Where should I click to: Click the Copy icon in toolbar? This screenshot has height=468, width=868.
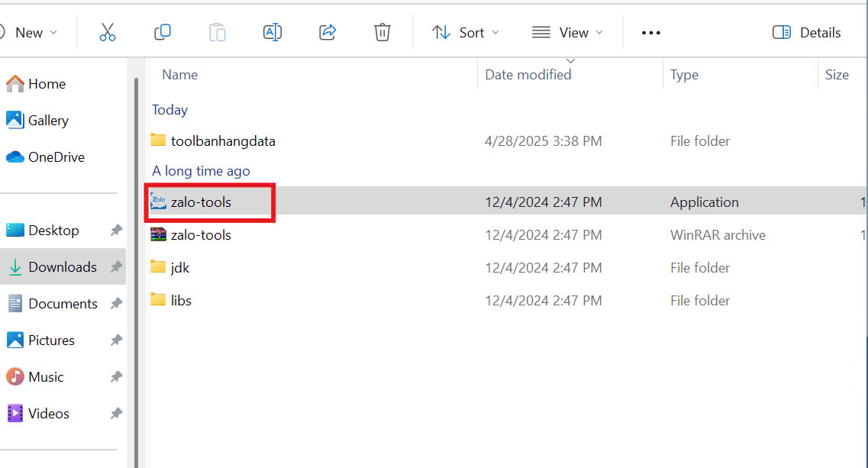tap(162, 33)
